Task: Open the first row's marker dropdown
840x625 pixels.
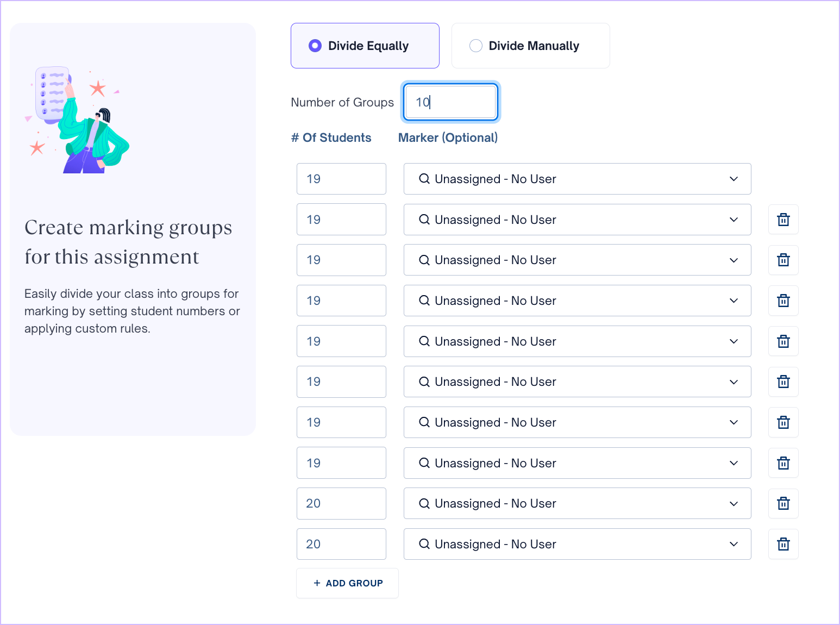Action: 577,179
